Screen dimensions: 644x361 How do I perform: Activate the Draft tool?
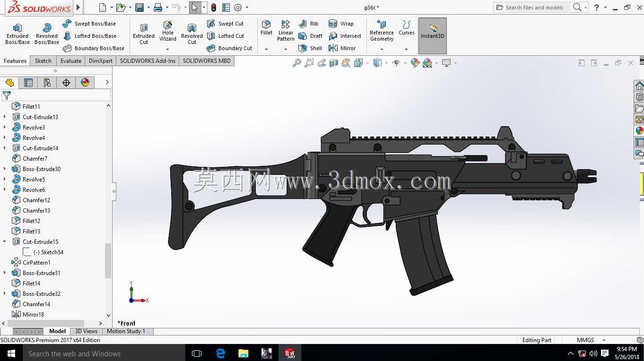pos(311,36)
